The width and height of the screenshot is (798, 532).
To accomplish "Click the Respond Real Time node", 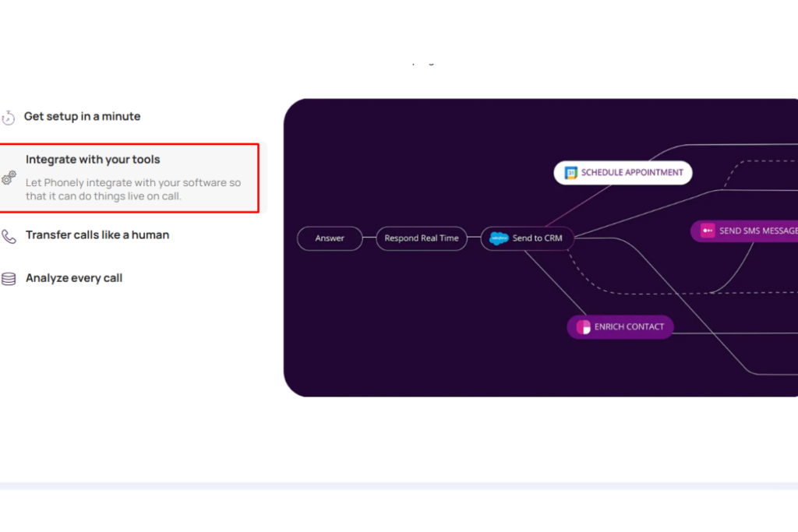I will click(422, 238).
